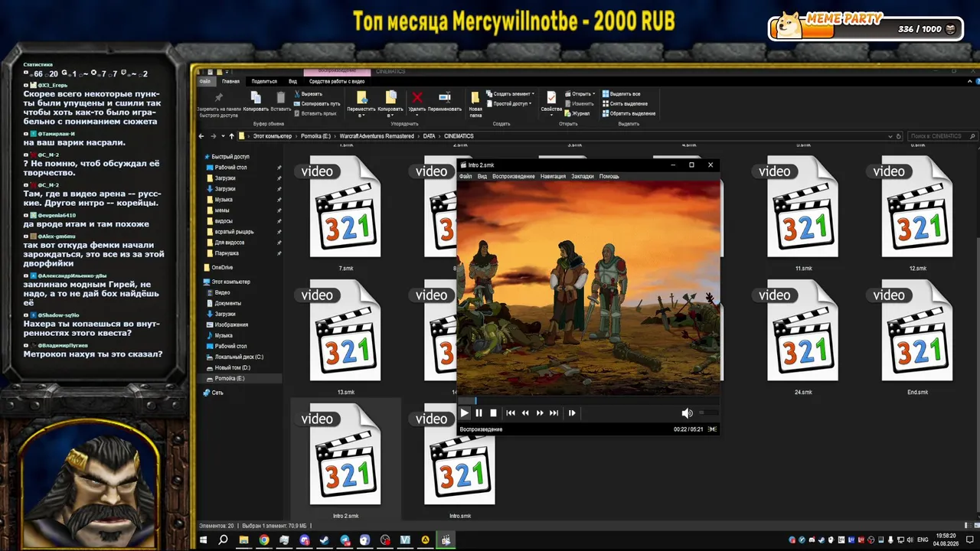Open Средства работы с видео tab

(337, 81)
